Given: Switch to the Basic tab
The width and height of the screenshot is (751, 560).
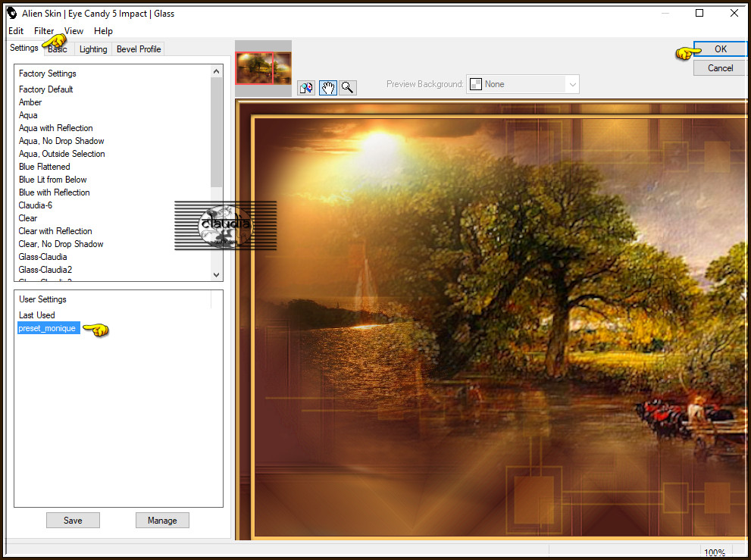Looking at the screenshot, I should [58, 49].
